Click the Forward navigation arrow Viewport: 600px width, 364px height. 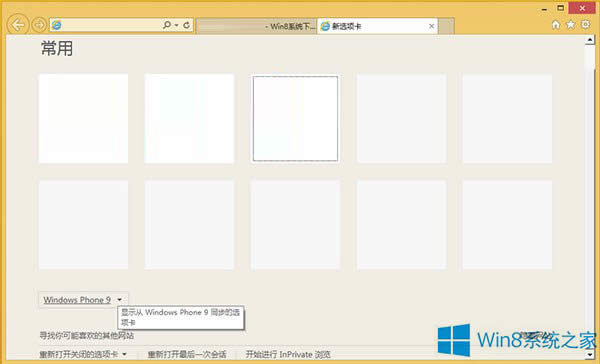tap(39, 25)
